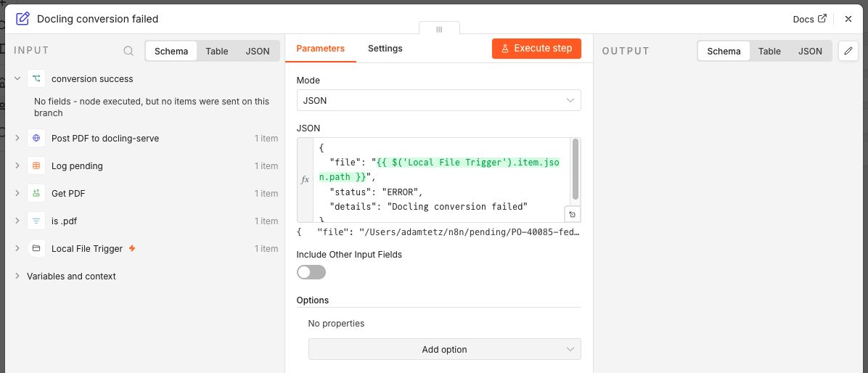Screen dimensions: 868x373
Task: Click the Get PDF node icon
Action: (36, 193)
